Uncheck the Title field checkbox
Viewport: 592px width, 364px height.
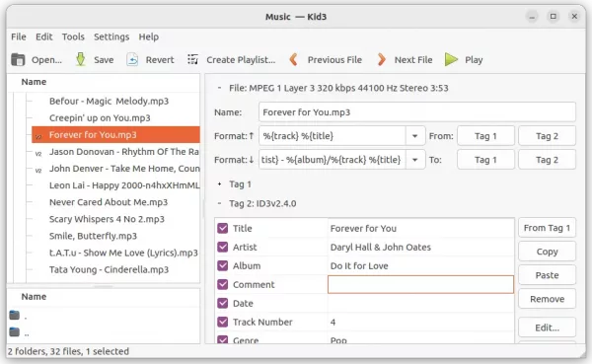pos(223,228)
